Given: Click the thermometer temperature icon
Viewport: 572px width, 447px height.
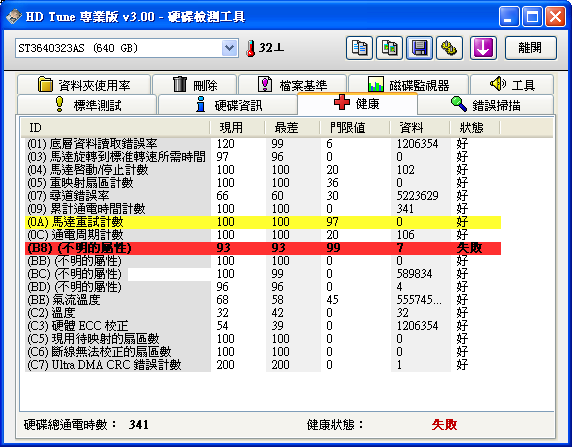Looking at the screenshot, I should [250, 48].
